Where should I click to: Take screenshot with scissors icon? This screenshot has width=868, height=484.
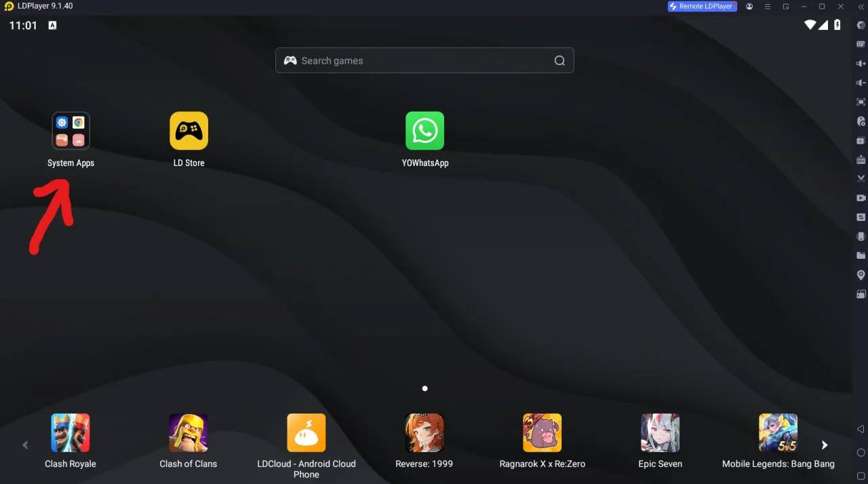(x=861, y=178)
